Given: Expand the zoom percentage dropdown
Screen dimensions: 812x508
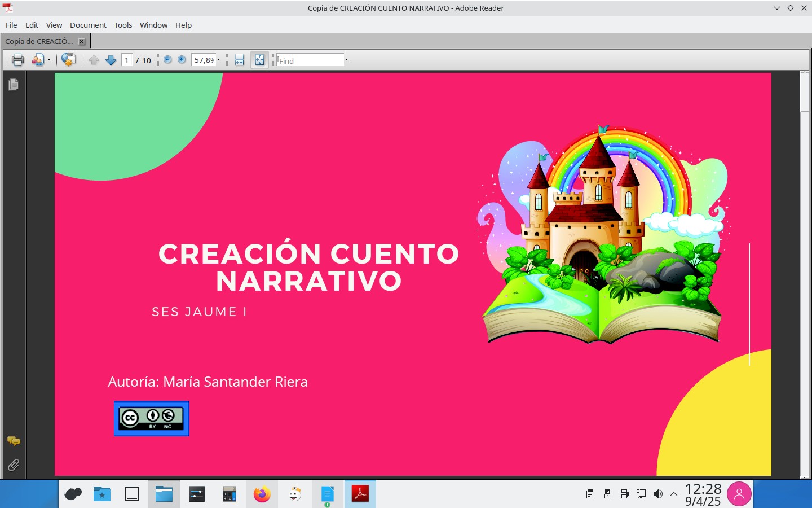Looking at the screenshot, I should point(219,60).
